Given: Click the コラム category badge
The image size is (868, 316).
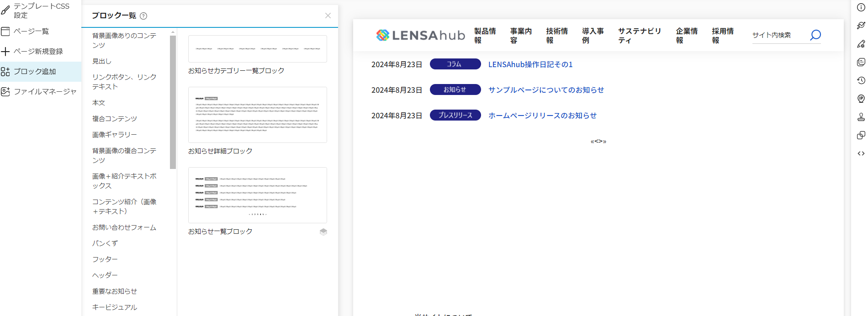Looking at the screenshot, I should pos(455,64).
